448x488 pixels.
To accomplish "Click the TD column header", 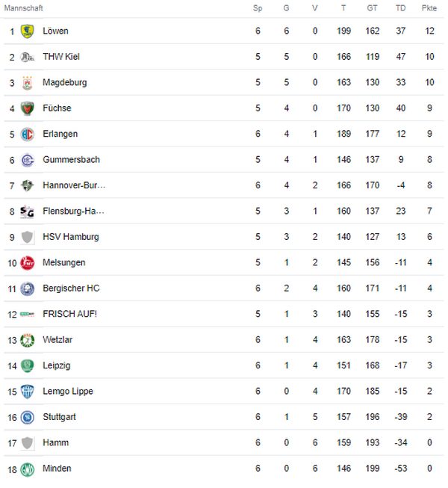I will click(x=400, y=8).
